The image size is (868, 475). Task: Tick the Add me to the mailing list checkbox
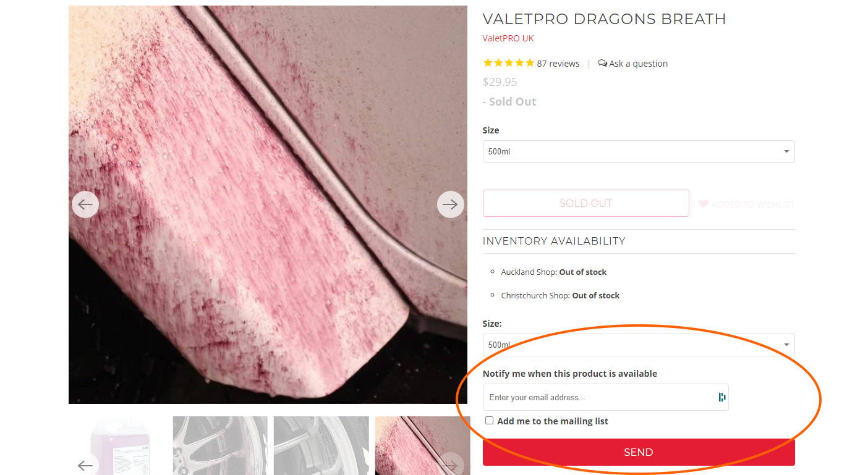point(489,421)
